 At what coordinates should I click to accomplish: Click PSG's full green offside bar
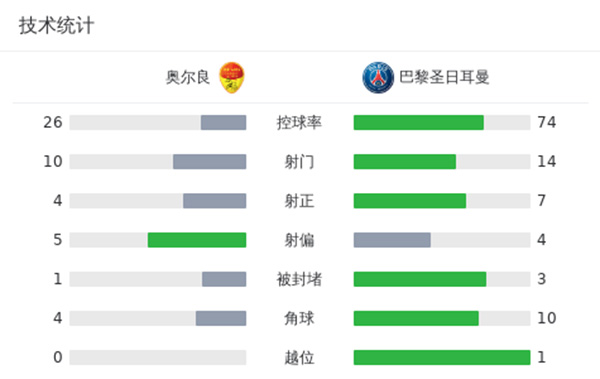tap(442, 358)
